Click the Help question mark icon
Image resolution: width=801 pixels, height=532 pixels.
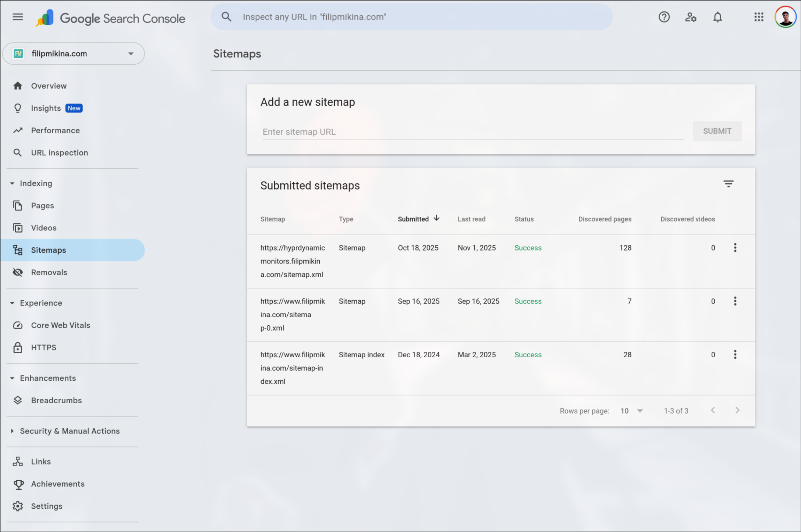click(x=664, y=17)
